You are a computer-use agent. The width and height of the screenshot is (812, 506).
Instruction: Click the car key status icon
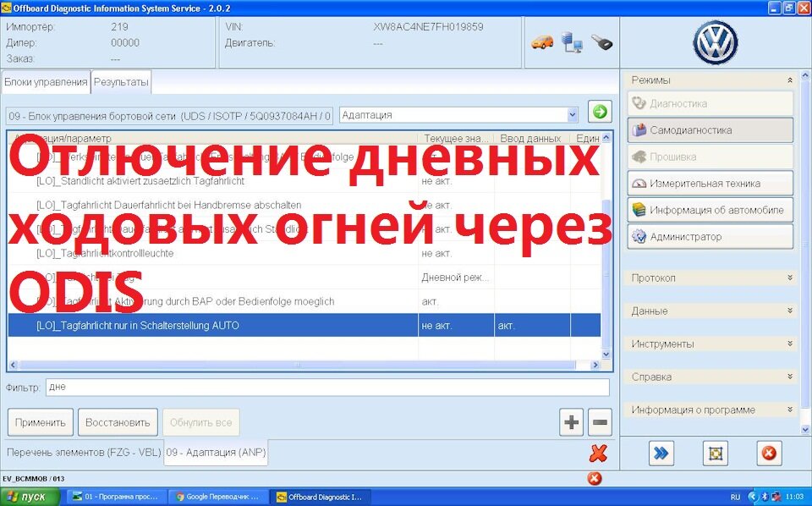click(x=601, y=42)
